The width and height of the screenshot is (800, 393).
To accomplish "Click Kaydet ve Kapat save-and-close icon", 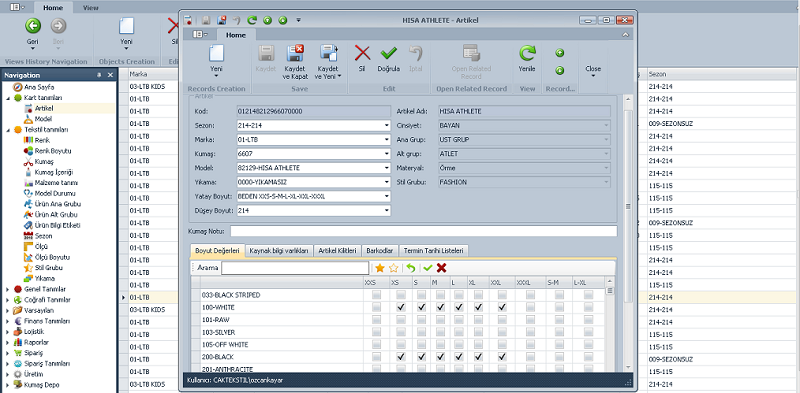I will [295, 53].
